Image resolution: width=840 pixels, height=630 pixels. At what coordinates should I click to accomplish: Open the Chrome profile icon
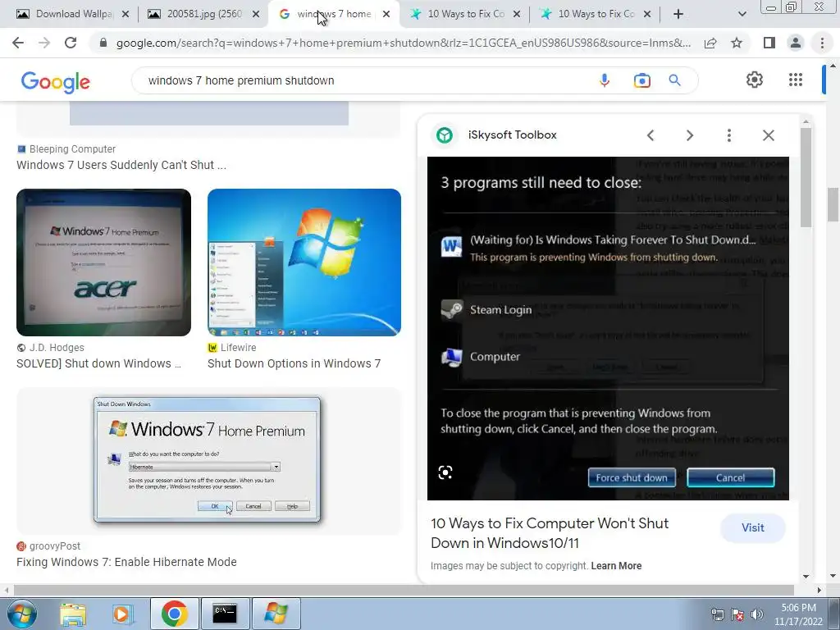[796, 43]
